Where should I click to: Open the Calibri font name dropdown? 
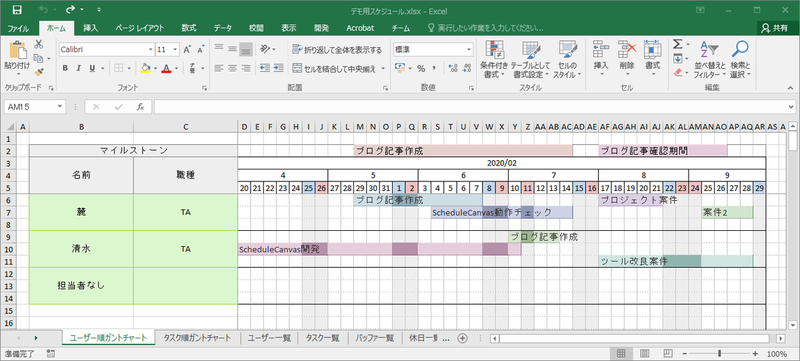coord(151,50)
